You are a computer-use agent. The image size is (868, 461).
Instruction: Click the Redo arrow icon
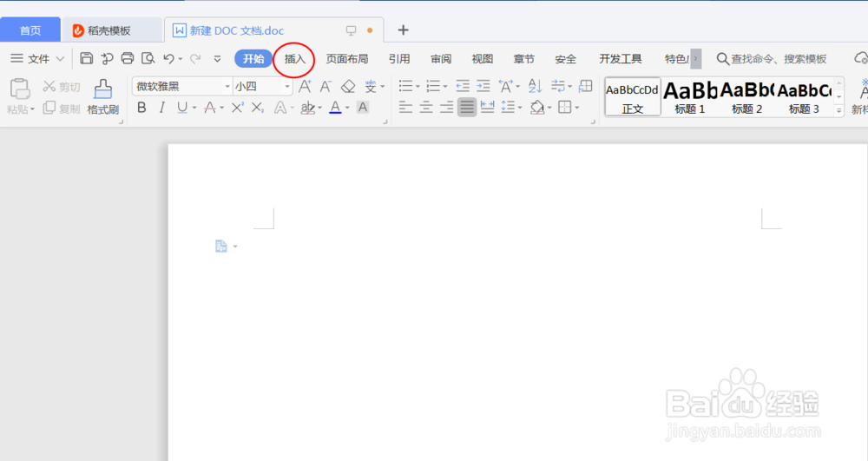(195, 58)
